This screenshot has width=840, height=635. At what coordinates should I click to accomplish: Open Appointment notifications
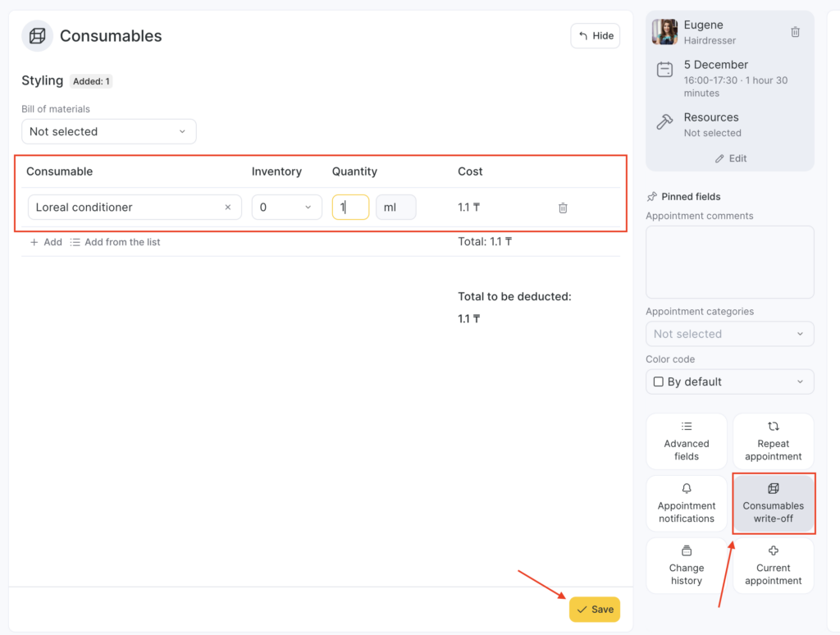[687, 503]
